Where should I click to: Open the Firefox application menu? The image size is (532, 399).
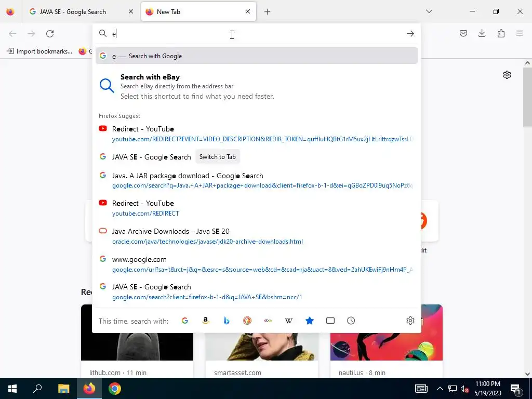coord(520,33)
